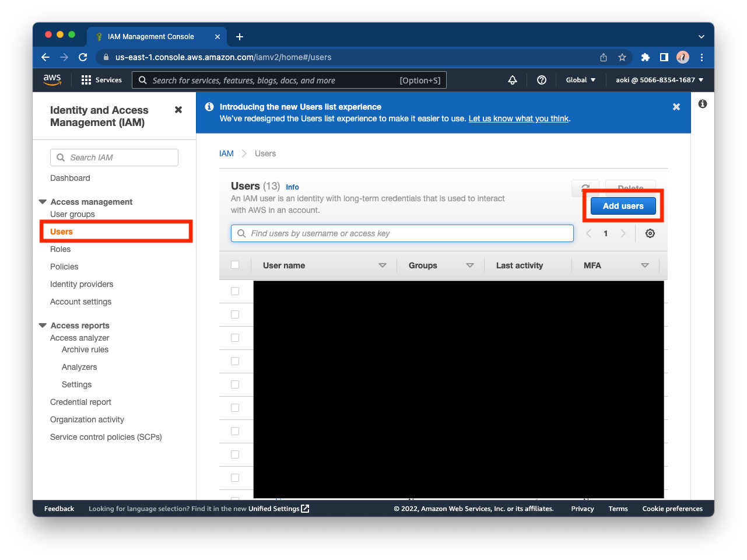This screenshot has width=747, height=560.
Task: Click the AWS logo home icon
Action: coord(52,80)
